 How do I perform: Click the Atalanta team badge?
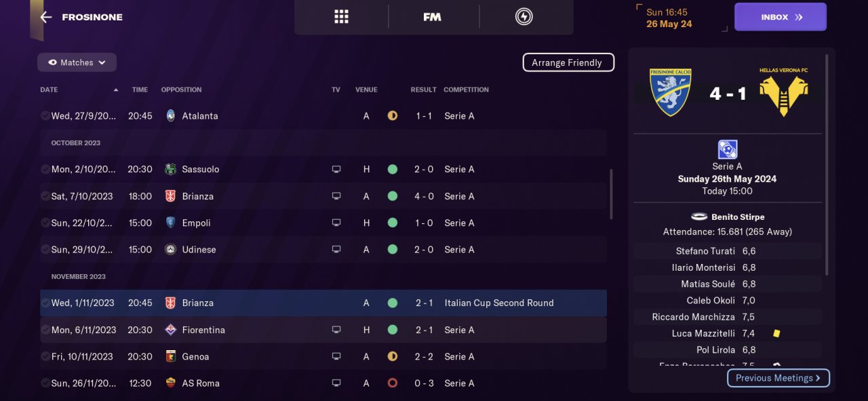170,116
